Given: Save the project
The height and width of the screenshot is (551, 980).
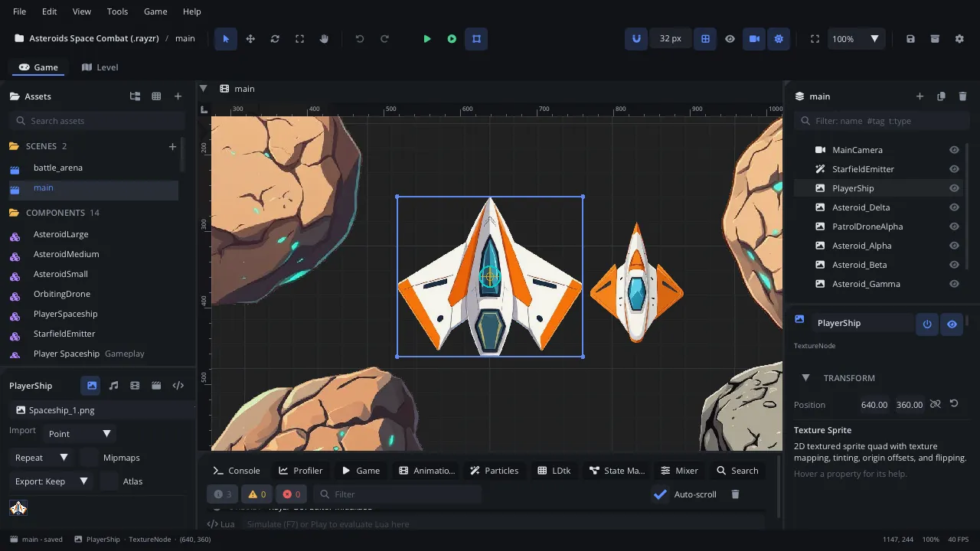Looking at the screenshot, I should click(x=910, y=39).
